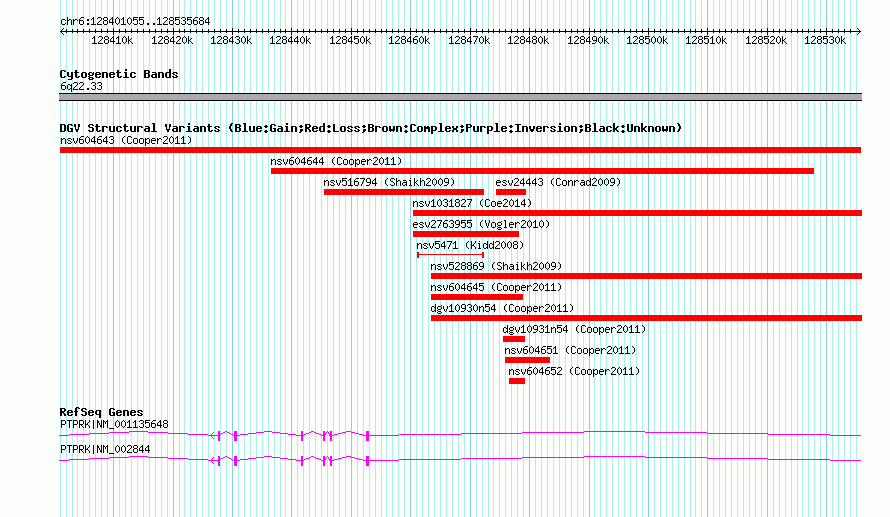Click the dgv10930n54 (Cooper2011) label
The width and height of the screenshot is (890, 517).
pyautogui.click(x=502, y=308)
